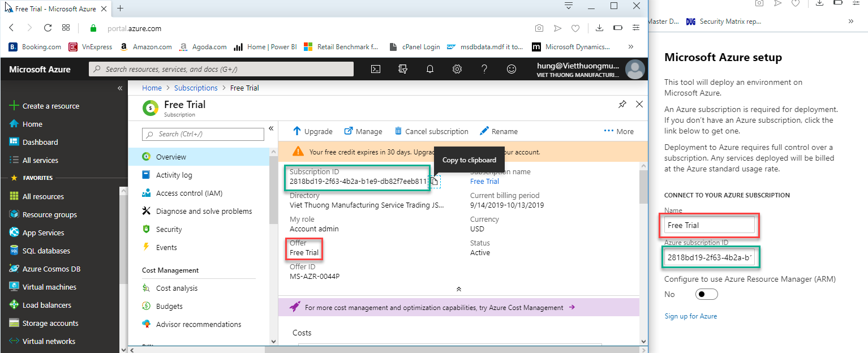Click browser snapshot camera icon
The height and width of the screenshot is (353, 868).
click(x=539, y=28)
